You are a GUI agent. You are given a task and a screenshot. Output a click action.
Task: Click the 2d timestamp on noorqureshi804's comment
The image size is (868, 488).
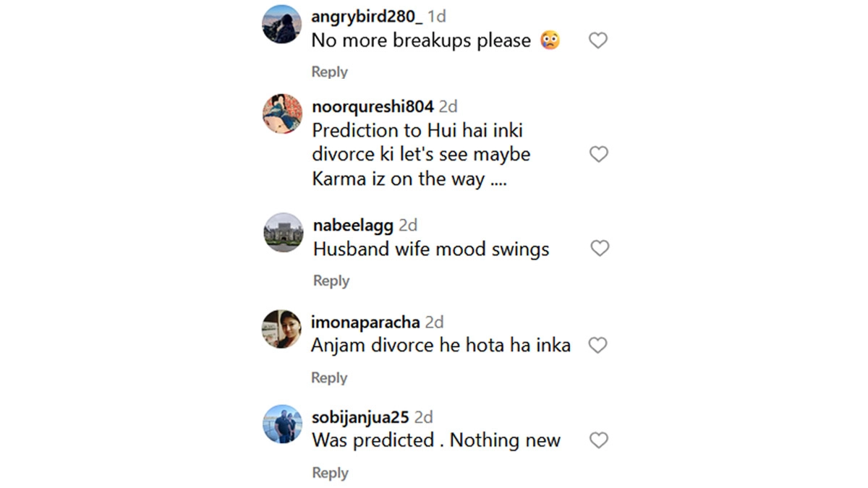[x=448, y=106]
